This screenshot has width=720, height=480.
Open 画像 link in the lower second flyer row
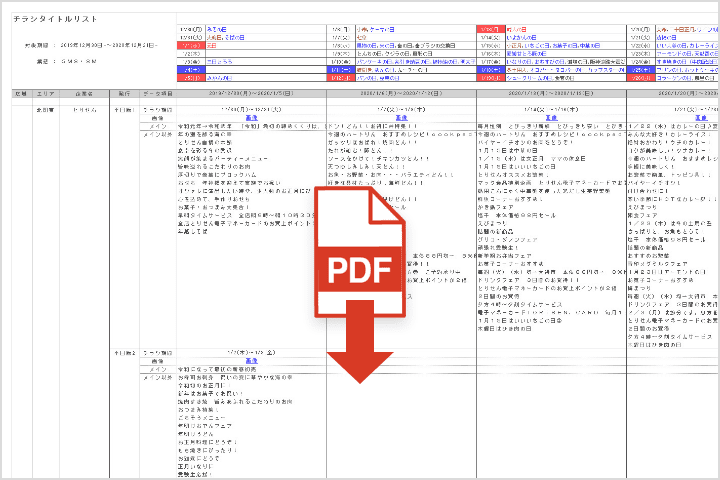click(x=252, y=361)
